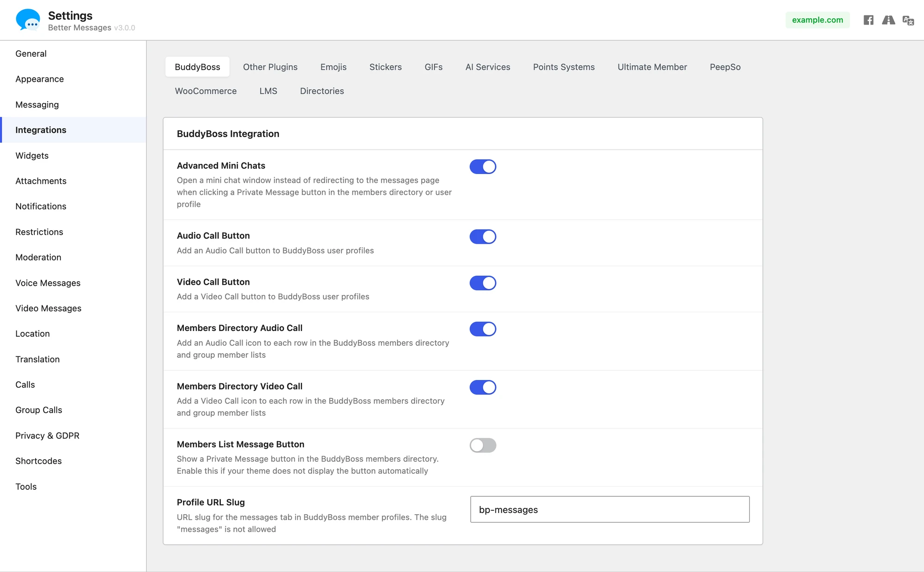Open the translate language icon
924x572 pixels.
click(x=908, y=20)
